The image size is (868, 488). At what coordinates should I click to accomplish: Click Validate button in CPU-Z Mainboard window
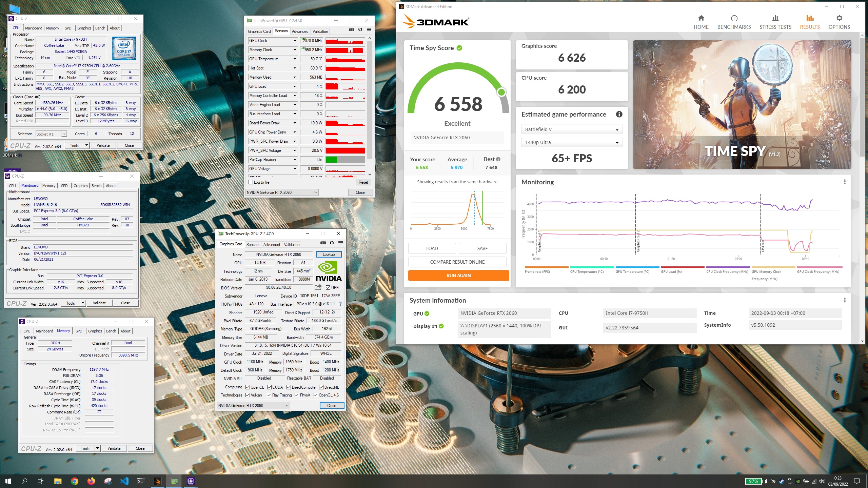[99, 303]
